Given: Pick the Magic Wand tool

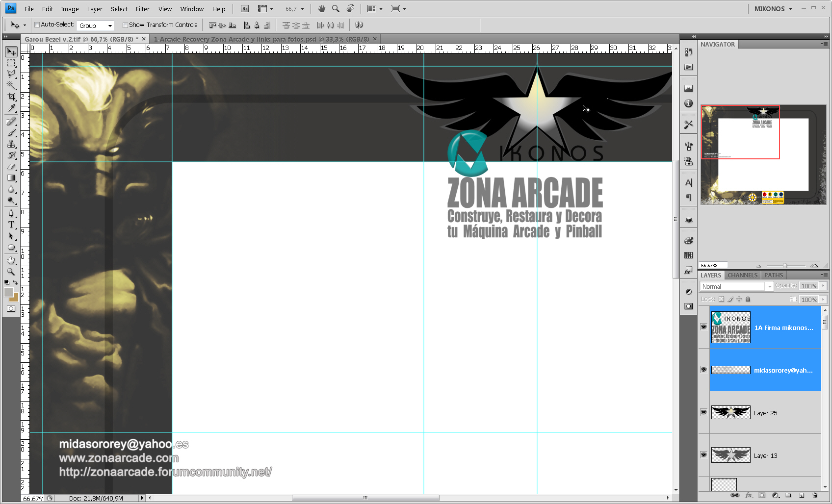Looking at the screenshot, I should point(11,85).
